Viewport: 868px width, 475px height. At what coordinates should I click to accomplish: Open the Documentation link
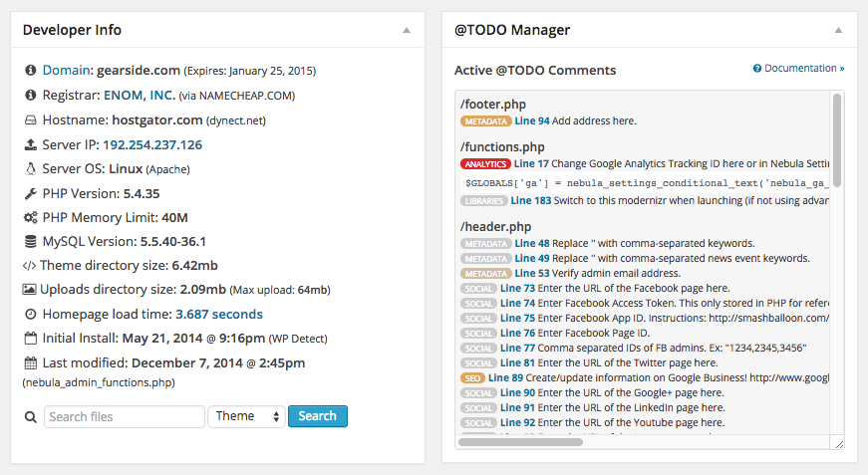(799, 68)
